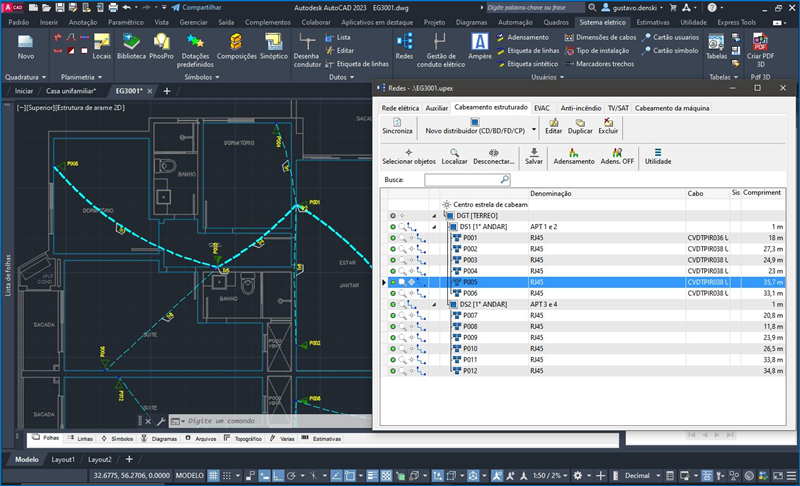Open the Biblioteca symbol library
This screenshot has width=800, height=486.
point(131,45)
